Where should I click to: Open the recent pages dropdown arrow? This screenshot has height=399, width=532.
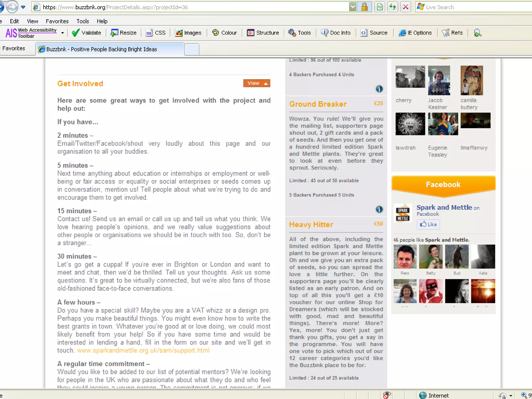pyautogui.click(x=23, y=7)
